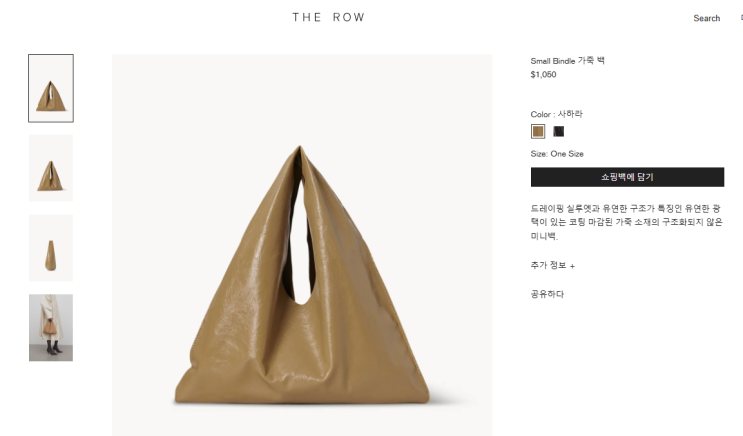The width and height of the screenshot is (743, 436).
Task: Click the plus sign beside 추가 정보
Action: (x=572, y=266)
